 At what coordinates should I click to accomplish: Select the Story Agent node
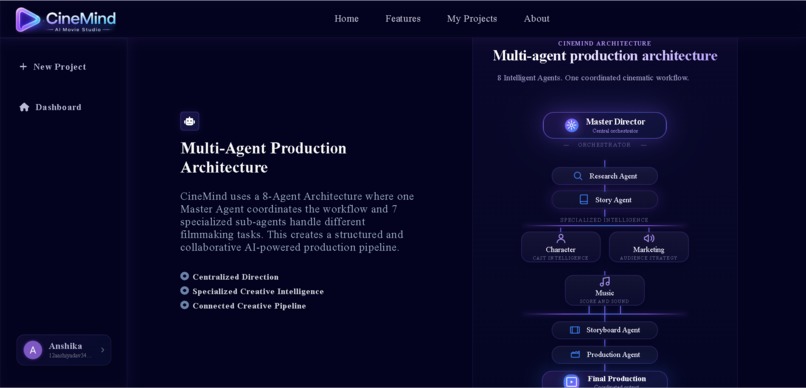pyautogui.click(x=604, y=199)
